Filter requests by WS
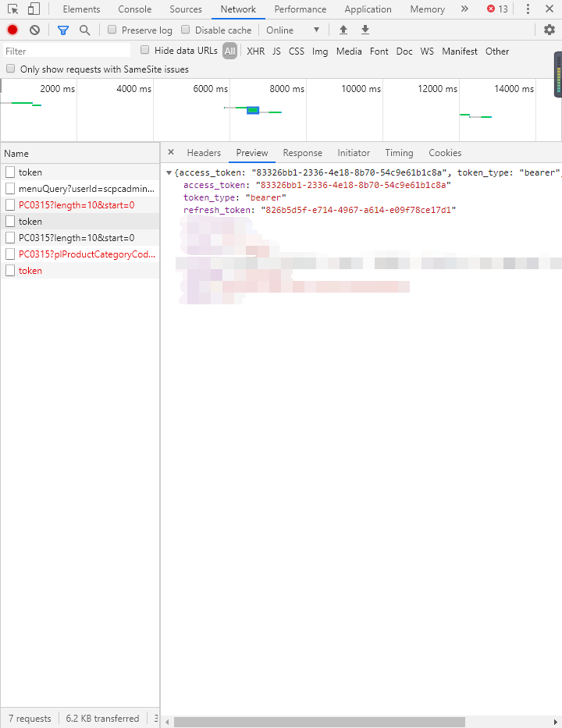Screen dimensions: 562x728 pyautogui.click(x=427, y=51)
